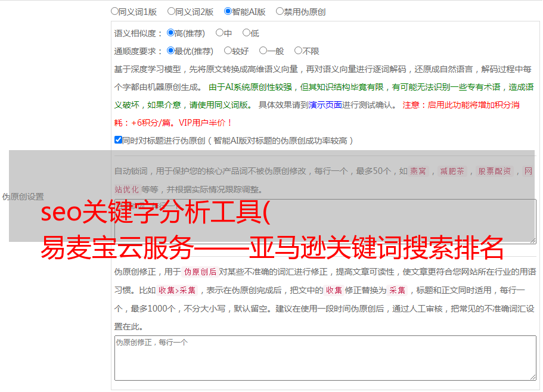The height and width of the screenshot is (392, 543).
Task: Set 语义相似度 to 中
Action: [x=219, y=33]
